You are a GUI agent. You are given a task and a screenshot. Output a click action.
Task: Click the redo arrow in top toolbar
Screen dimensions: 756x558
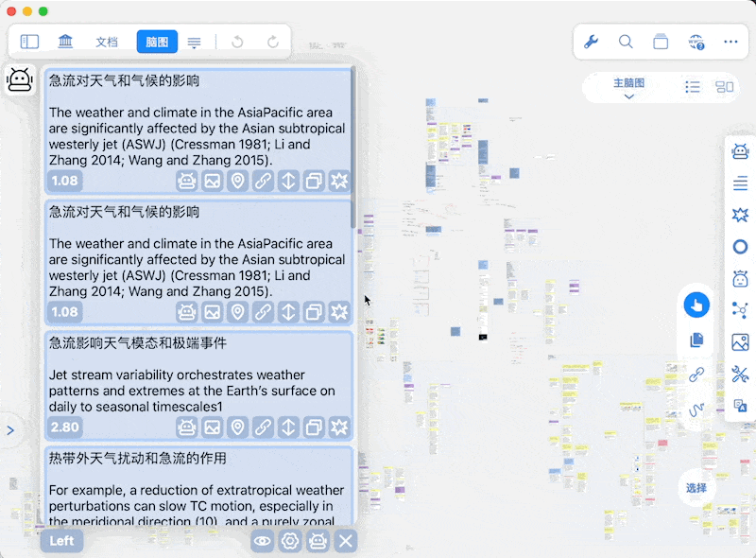point(273,42)
